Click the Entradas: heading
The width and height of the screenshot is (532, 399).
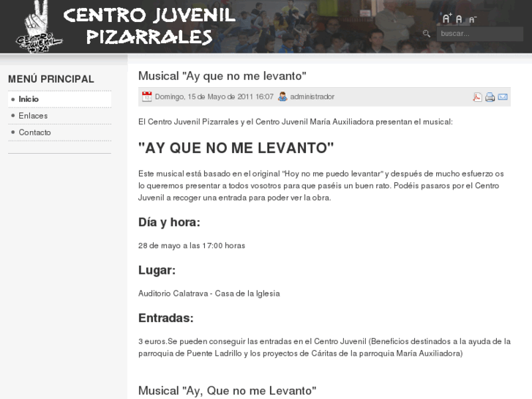(x=166, y=318)
